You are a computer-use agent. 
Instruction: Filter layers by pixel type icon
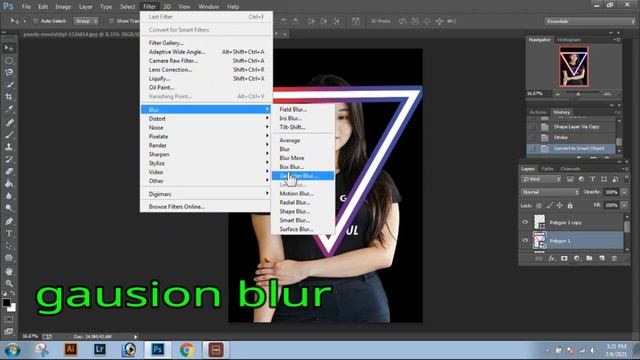pyautogui.click(x=570, y=179)
